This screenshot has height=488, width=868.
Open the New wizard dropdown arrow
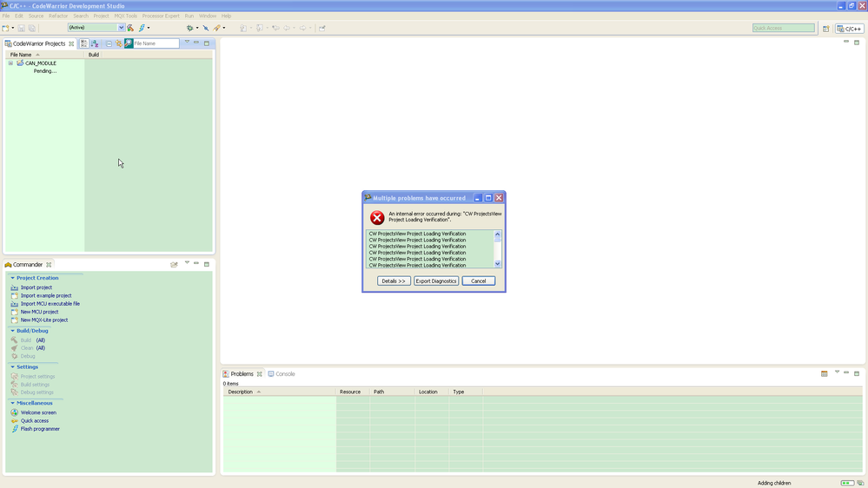click(x=13, y=28)
